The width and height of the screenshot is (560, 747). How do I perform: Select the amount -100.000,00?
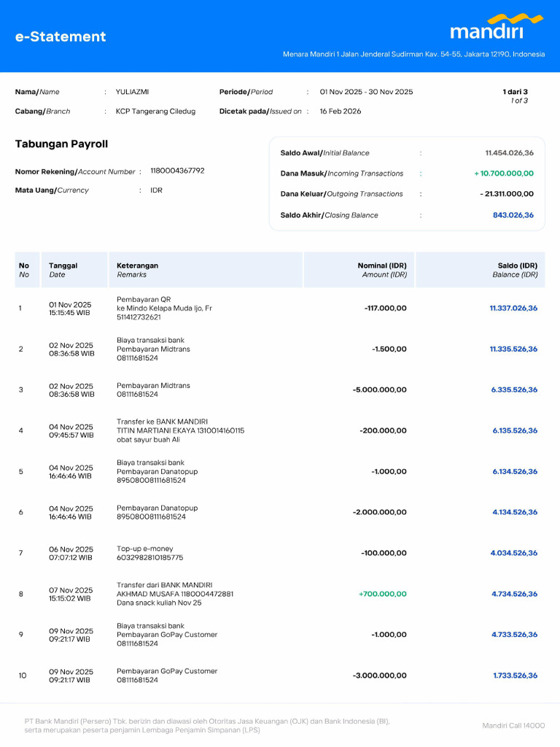(x=384, y=553)
